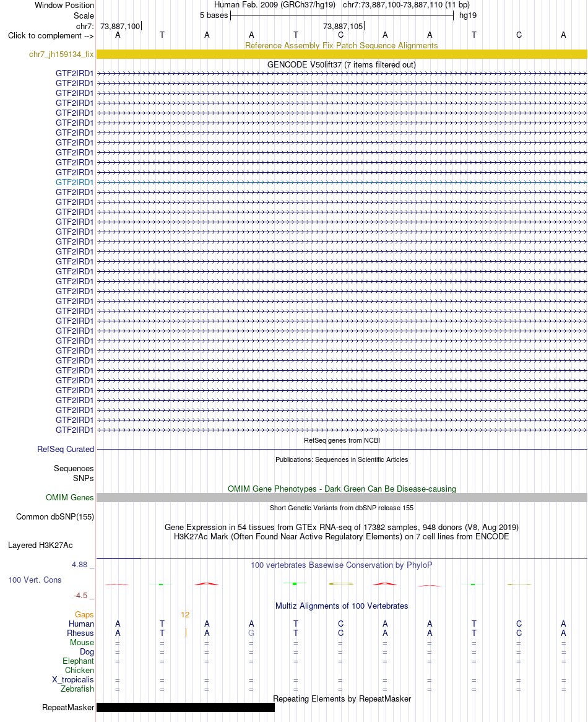Screen dimensions: 588x722
Task: Click the 'chr7:' position label
Action: (x=85, y=26)
